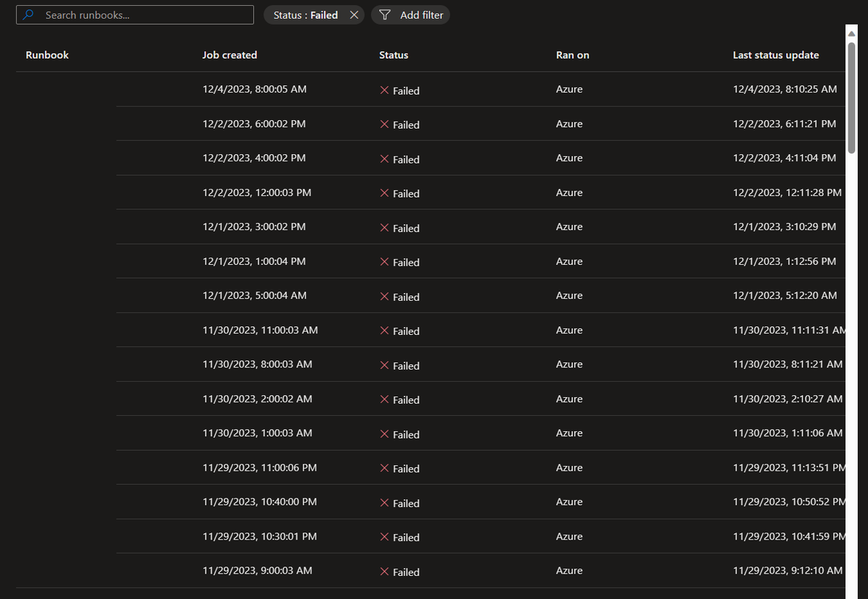Click Azure in the 11/29/2023, 9:00:03 AM row
The image size is (868, 599).
click(569, 570)
